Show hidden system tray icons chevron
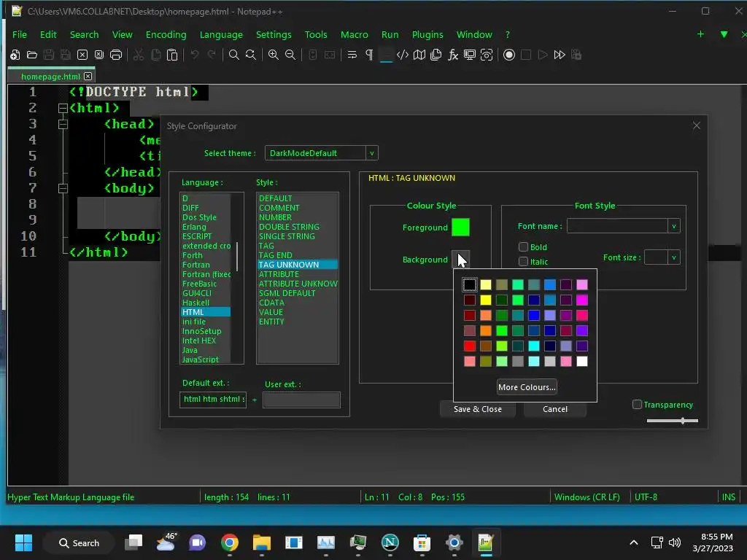The height and width of the screenshot is (560, 747). 634,542
